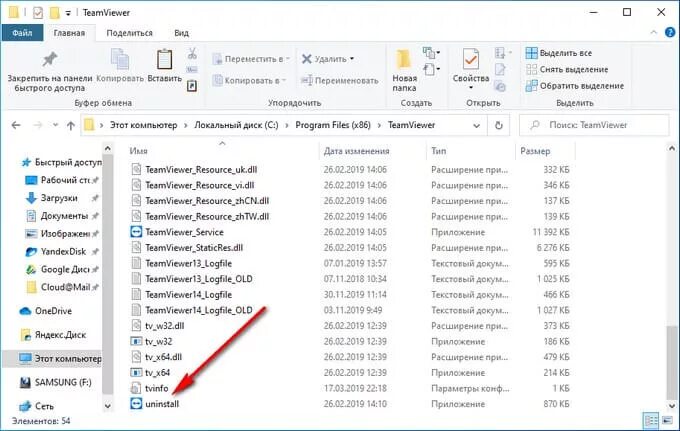Go up one folder level arrow
Screen dimensions: 680x431
[71, 125]
